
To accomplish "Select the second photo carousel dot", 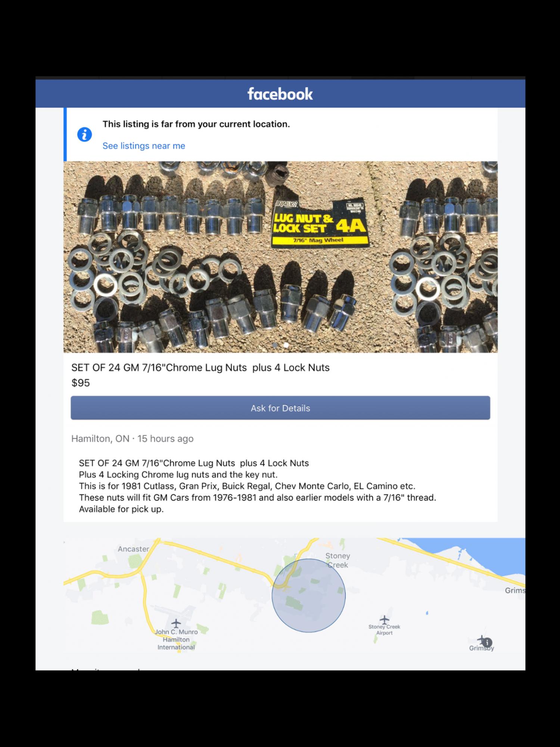I will [x=286, y=345].
